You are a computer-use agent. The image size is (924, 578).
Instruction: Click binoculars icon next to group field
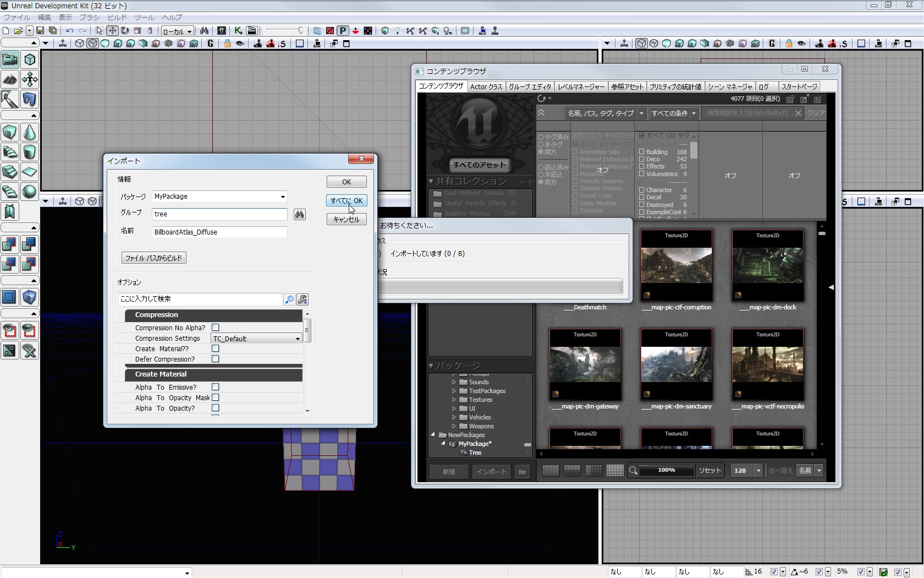pyautogui.click(x=299, y=215)
